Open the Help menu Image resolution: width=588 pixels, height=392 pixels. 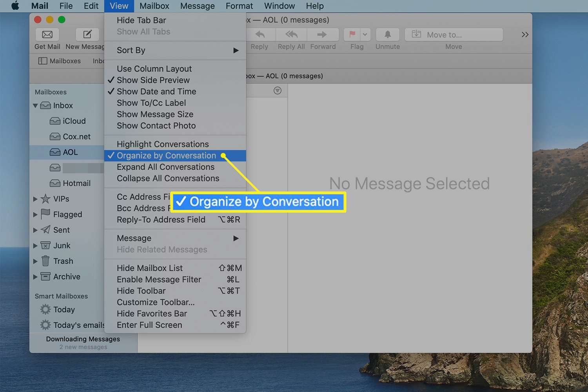coord(315,6)
